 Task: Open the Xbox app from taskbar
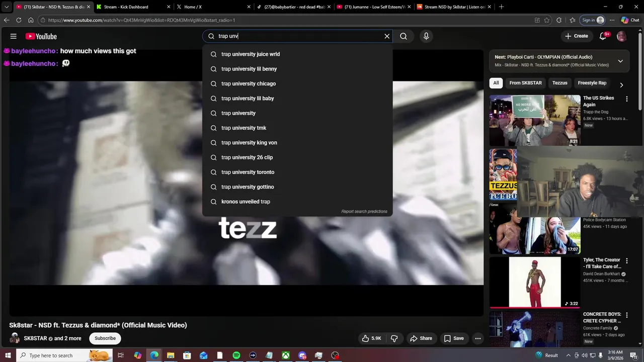click(285, 355)
